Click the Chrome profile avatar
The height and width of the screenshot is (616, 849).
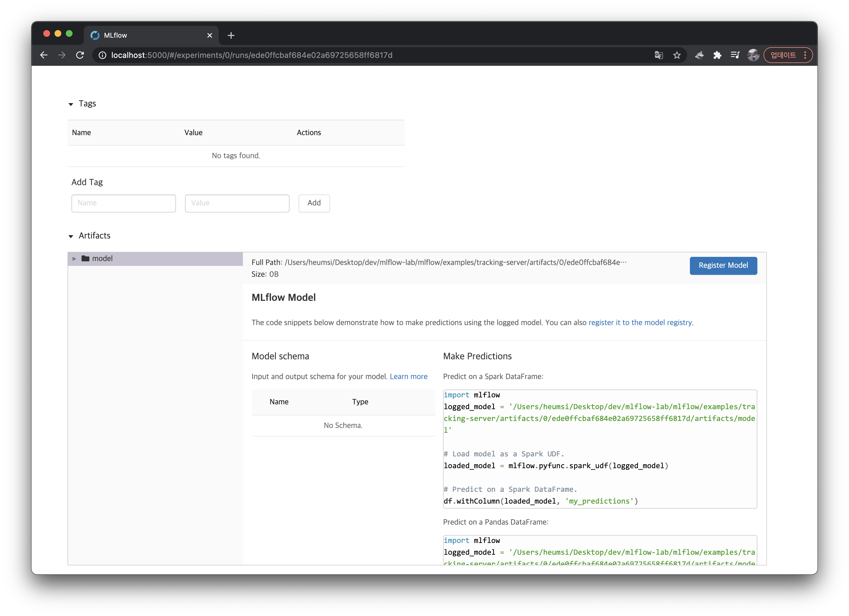753,55
